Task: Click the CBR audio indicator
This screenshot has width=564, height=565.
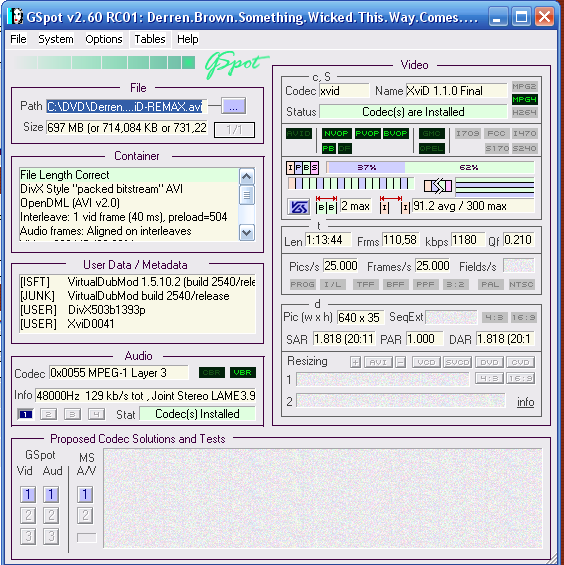Action: coord(212,373)
